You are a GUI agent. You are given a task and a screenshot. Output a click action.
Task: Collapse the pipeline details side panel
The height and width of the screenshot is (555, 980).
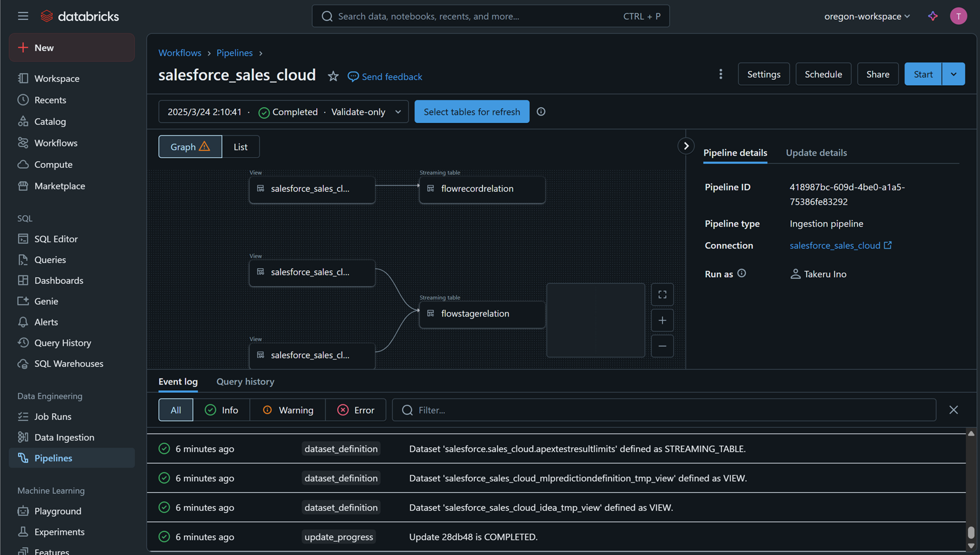point(686,146)
